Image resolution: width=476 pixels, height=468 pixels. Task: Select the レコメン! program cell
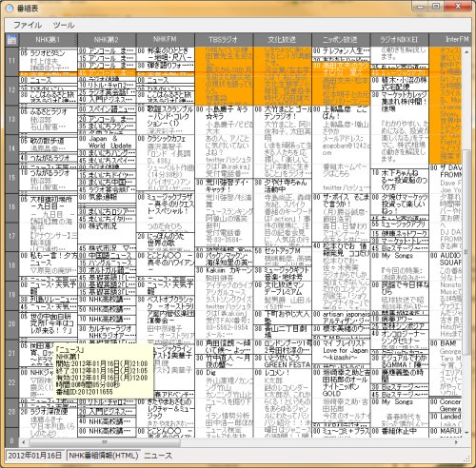coord(283,402)
